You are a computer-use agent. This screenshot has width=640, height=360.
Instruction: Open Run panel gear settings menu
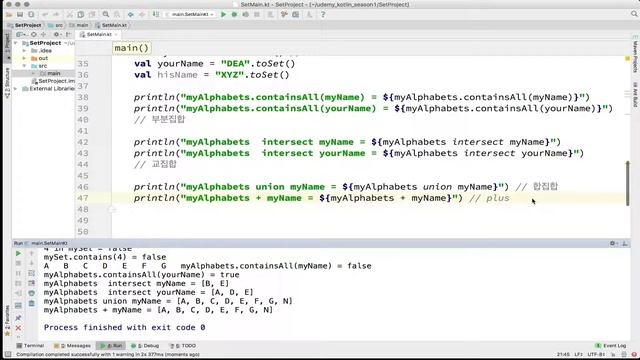tap(613, 243)
